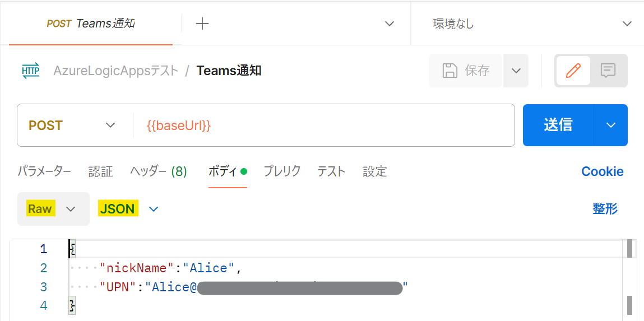Open the JSON format dropdown
This screenshot has width=644, height=321.
128,209
